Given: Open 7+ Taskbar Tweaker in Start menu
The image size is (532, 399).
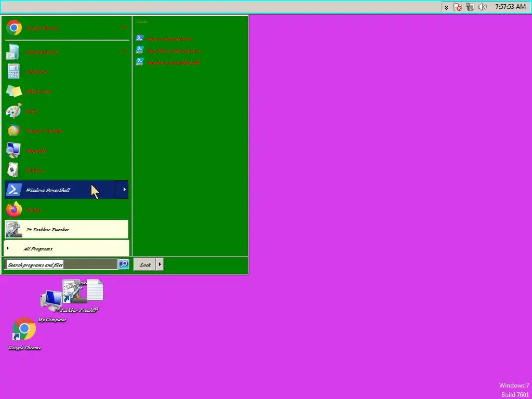Looking at the screenshot, I should pos(66,229).
